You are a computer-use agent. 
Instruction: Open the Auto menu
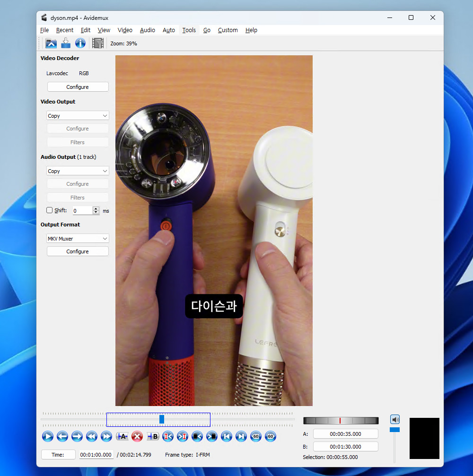click(168, 30)
